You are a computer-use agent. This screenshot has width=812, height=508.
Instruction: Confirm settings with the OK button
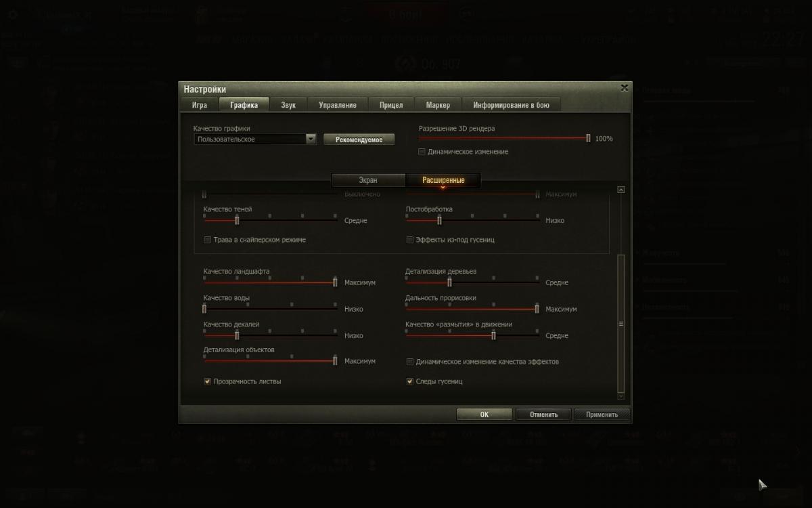tap(484, 415)
